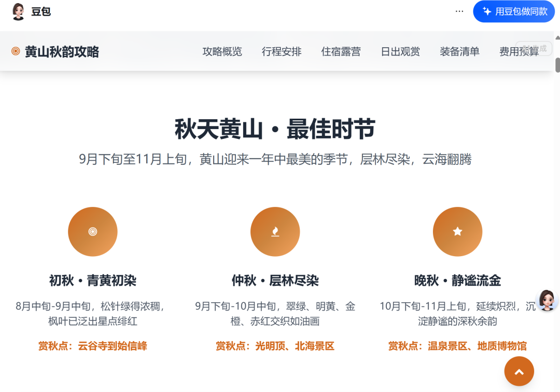Image resolution: width=560 pixels, height=392 pixels.
Task: Click the orange target logo beside 黄山秋韵攻略
Action: (15, 51)
